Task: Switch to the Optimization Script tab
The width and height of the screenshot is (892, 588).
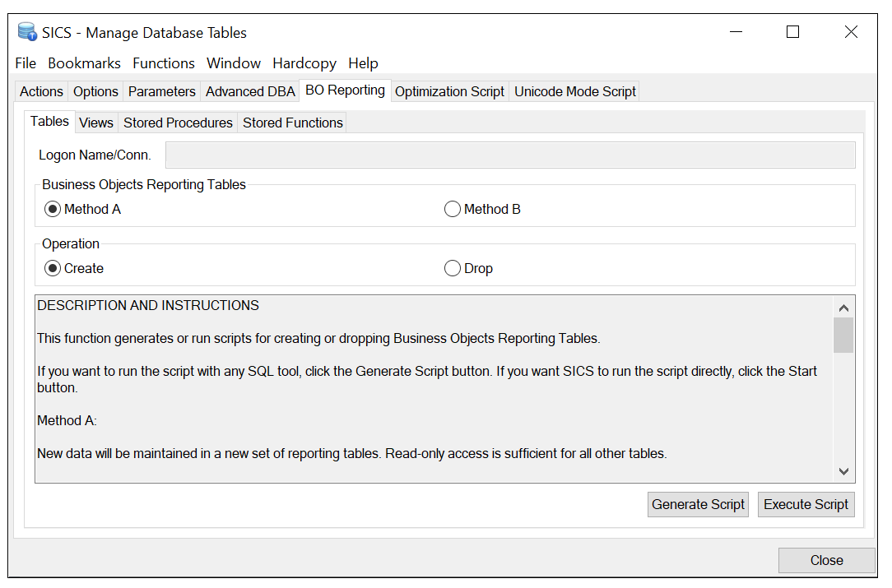Action: (x=449, y=91)
